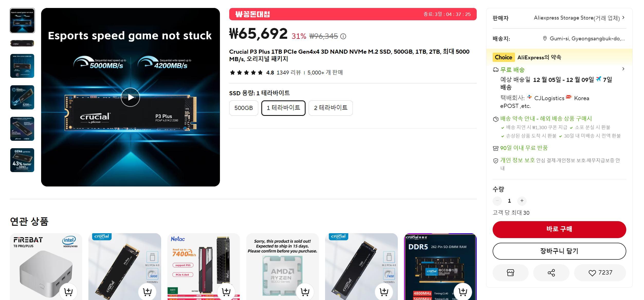
Task: Click the share icon button
Action: coord(551,273)
